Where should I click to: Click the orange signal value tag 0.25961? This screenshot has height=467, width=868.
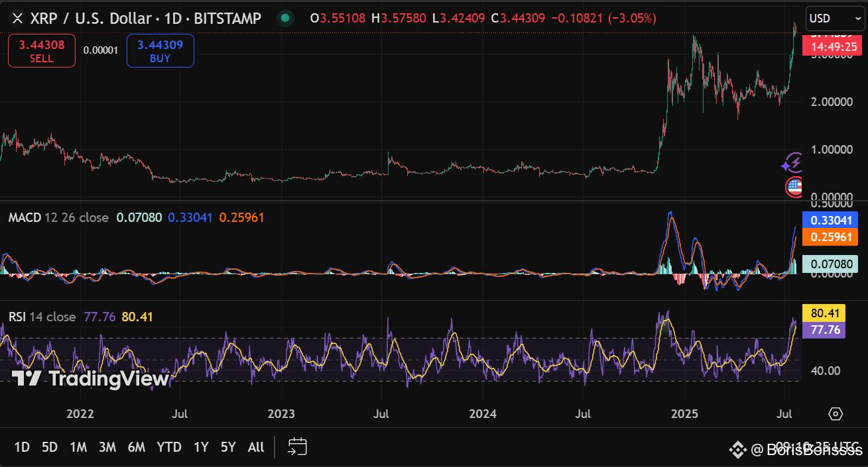pyautogui.click(x=830, y=236)
